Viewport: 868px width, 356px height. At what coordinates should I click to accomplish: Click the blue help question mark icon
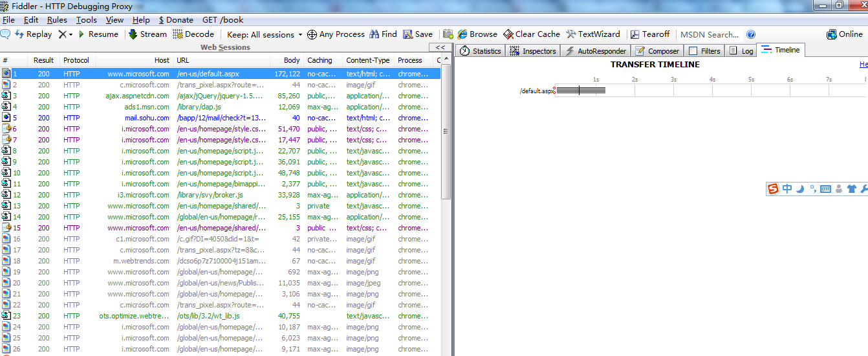pos(751,34)
